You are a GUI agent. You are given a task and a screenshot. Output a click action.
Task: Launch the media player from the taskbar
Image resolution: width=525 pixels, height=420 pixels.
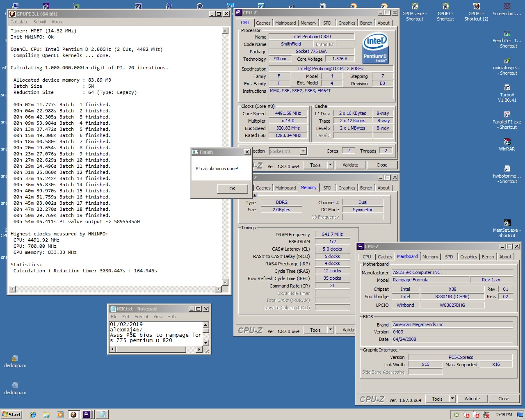click(x=60, y=415)
